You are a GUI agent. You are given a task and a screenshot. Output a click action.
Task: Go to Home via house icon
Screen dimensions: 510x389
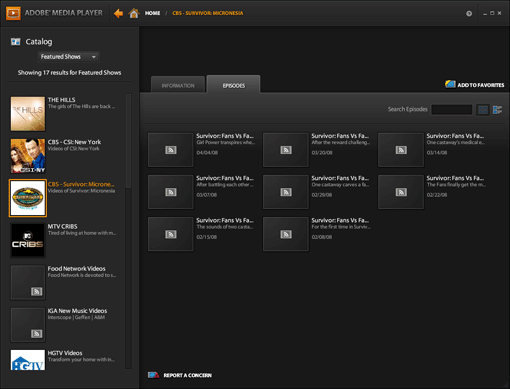tap(134, 13)
